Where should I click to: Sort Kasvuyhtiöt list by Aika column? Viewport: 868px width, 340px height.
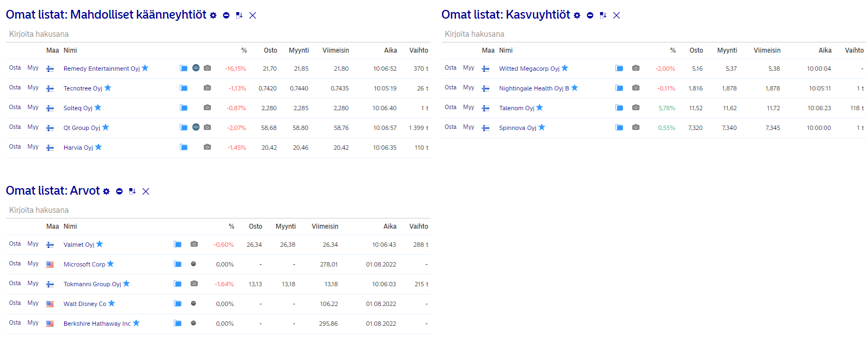click(825, 50)
